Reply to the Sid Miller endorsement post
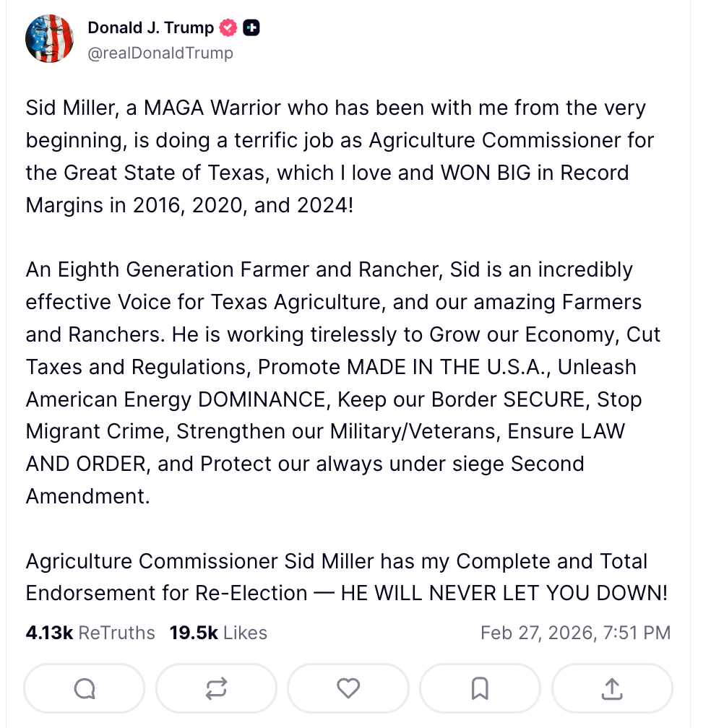The image size is (724, 728). click(85, 688)
